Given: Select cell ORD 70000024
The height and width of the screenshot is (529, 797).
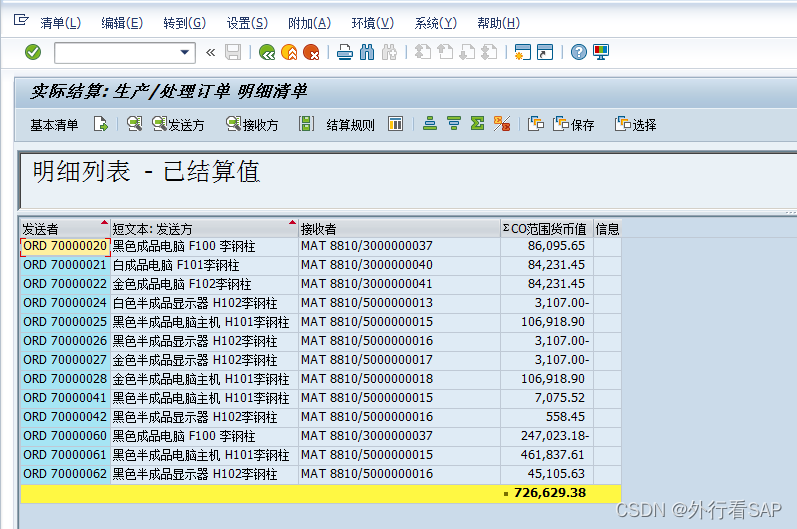Looking at the screenshot, I should [65, 303].
